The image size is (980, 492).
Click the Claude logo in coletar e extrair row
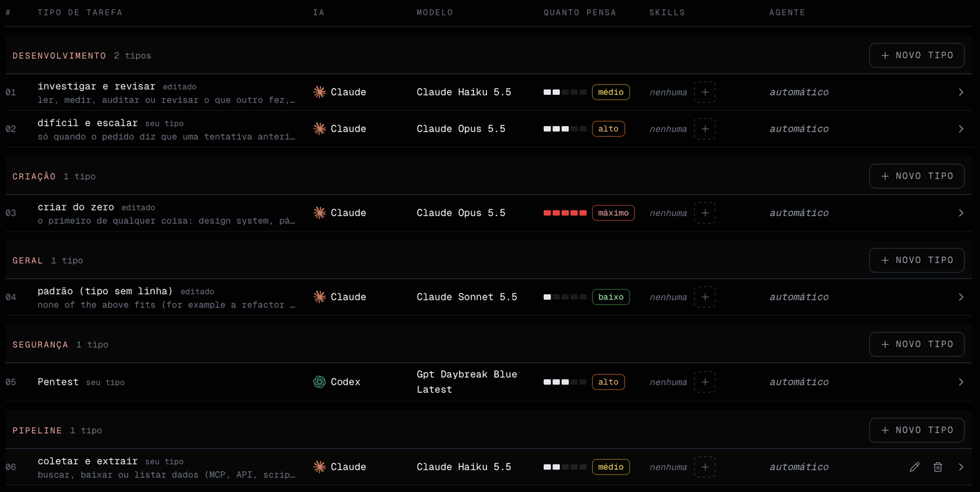pos(319,467)
